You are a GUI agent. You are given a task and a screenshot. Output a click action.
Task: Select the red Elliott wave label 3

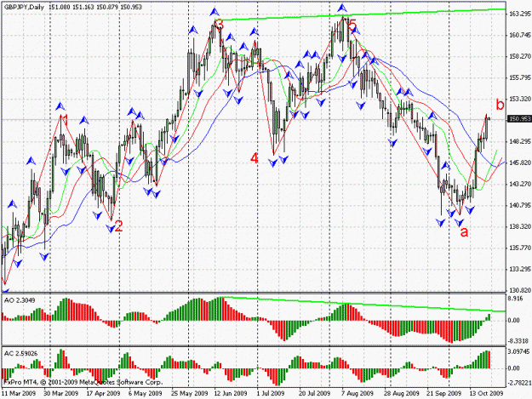tap(220, 25)
